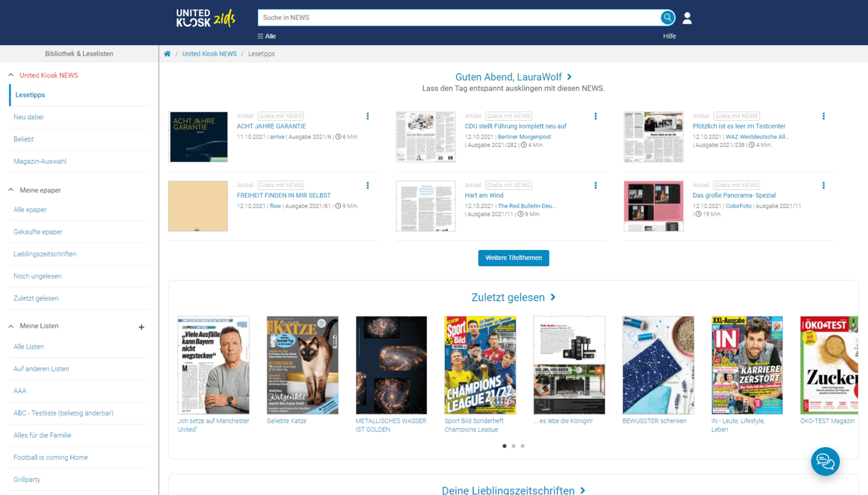Open Noch ungelesen in the sidebar

pyautogui.click(x=37, y=276)
